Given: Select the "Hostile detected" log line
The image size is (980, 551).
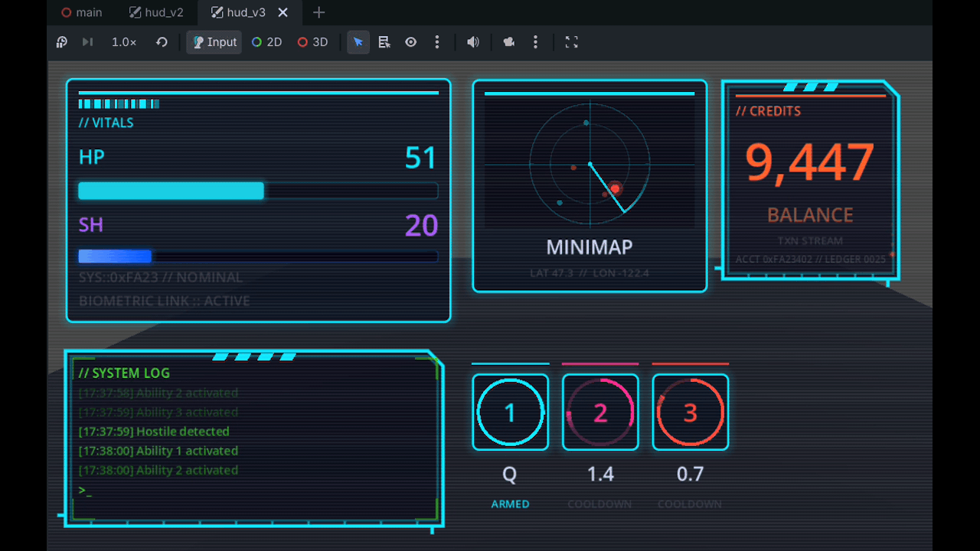Looking at the screenshot, I should point(154,432).
